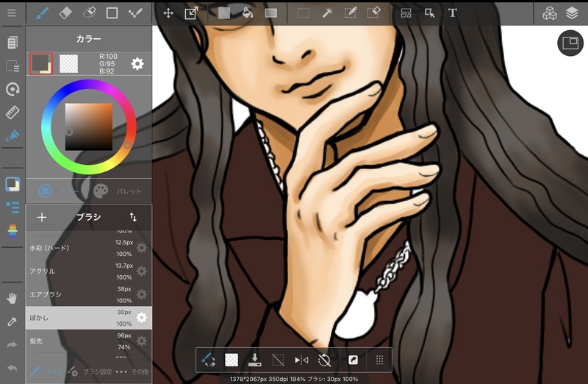Open color panel gear settings
This screenshot has height=384, width=588.
[x=137, y=63]
